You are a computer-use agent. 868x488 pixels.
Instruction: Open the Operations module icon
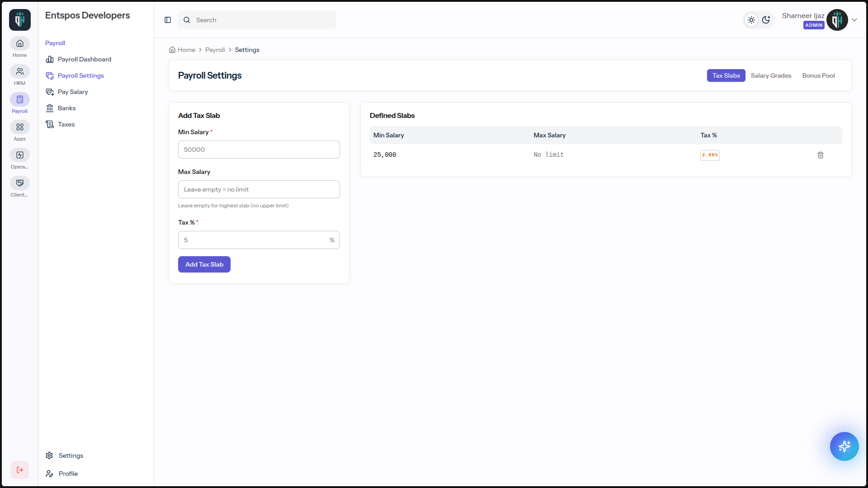pyautogui.click(x=20, y=155)
